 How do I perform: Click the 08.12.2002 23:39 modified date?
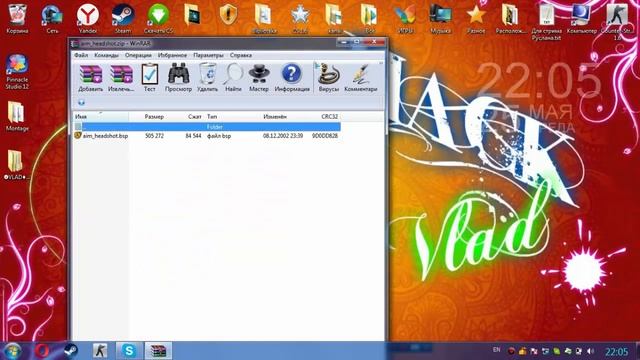click(x=283, y=136)
